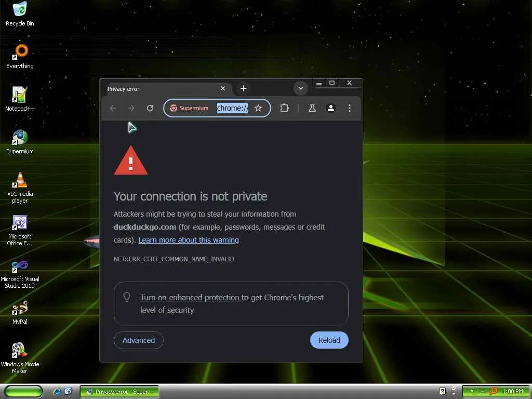The height and width of the screenshot is (399, 532).
Task: Bookmark this page with the star icon
Action: (x=258, y=108)
